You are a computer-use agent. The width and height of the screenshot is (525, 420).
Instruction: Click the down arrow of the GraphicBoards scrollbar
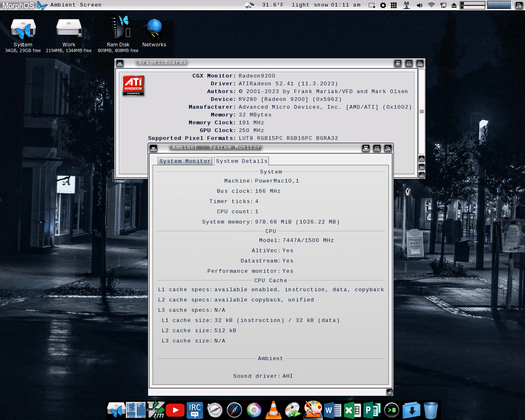[422, 167]
